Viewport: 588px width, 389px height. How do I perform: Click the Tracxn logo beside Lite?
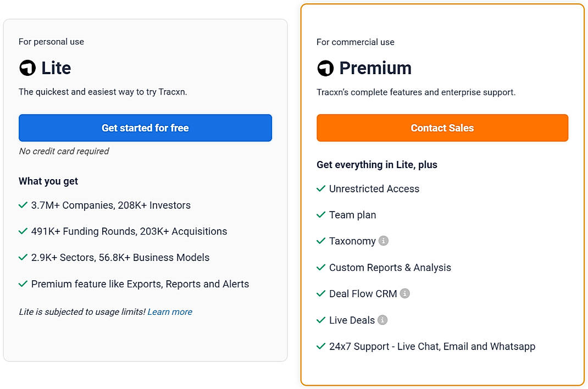click(26, 68)
